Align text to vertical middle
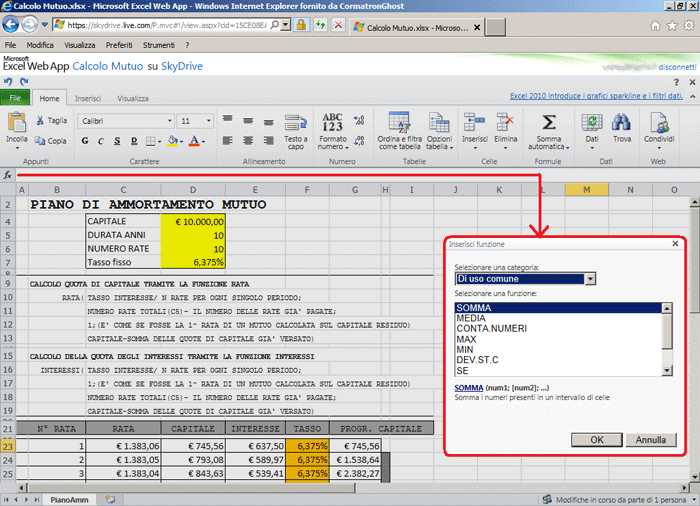Viewport: 700px width, 506px height. click(x=248, y=121)
